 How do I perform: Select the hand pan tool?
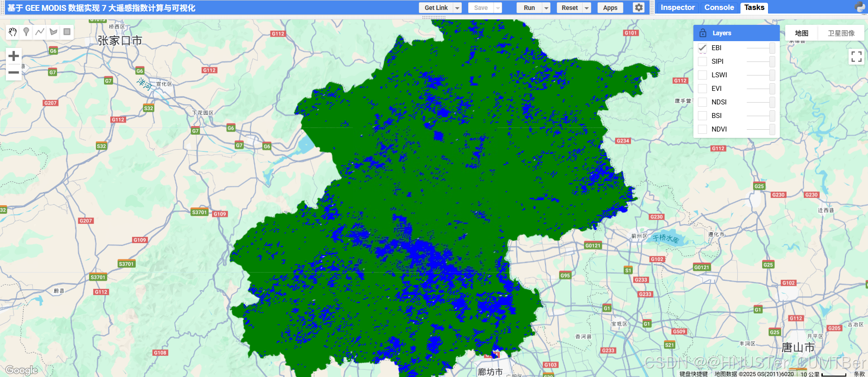[x=13, y=32]
